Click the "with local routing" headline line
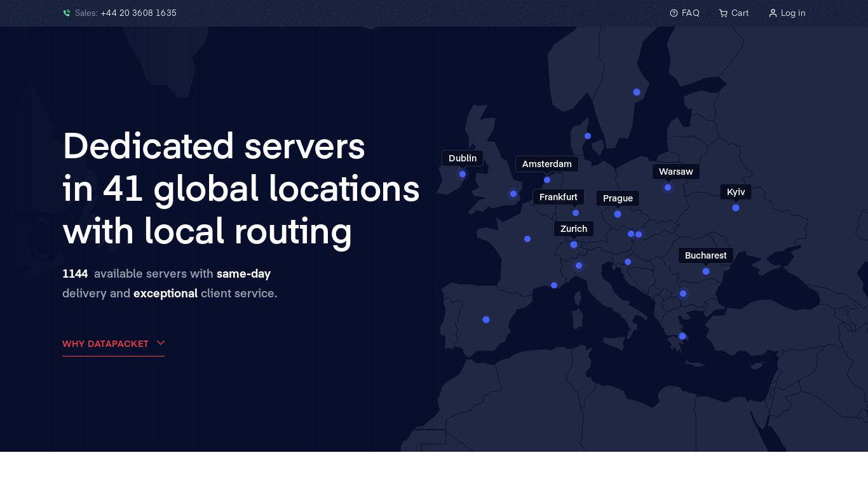Viewport: 868px width, 488px height. click(x=207, y=231)
